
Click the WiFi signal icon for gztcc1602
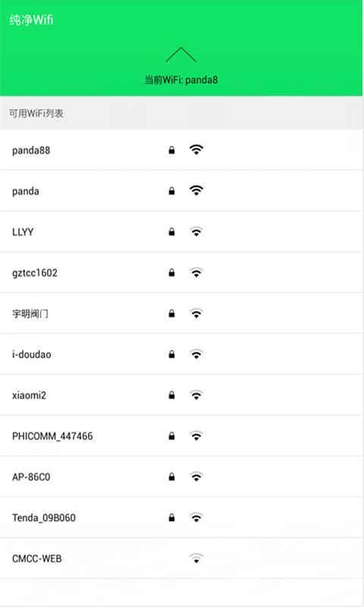coord(196,272)
